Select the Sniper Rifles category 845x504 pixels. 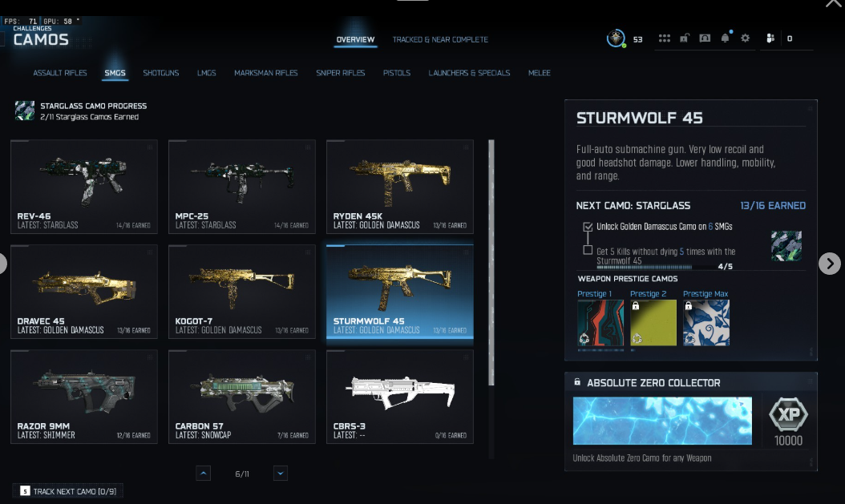tap(340, 73)
